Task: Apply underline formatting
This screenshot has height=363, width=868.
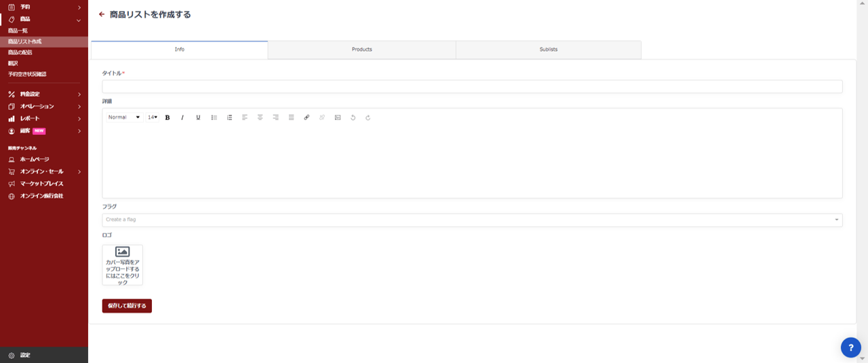Action: pos(198,117)
